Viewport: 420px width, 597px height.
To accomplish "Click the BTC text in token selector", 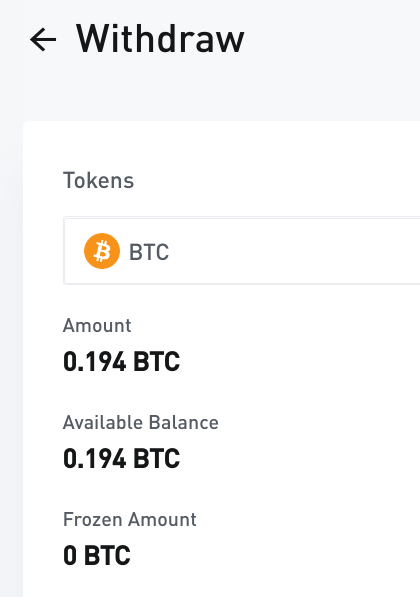I will 149,252.
